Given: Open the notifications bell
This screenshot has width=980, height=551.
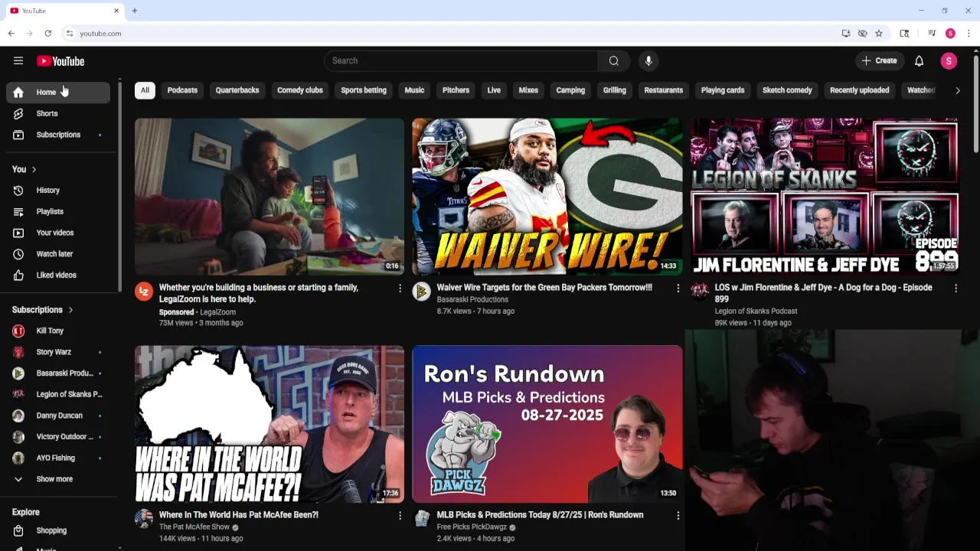Looking at the screenshot, I should click(x=919, y=61).
